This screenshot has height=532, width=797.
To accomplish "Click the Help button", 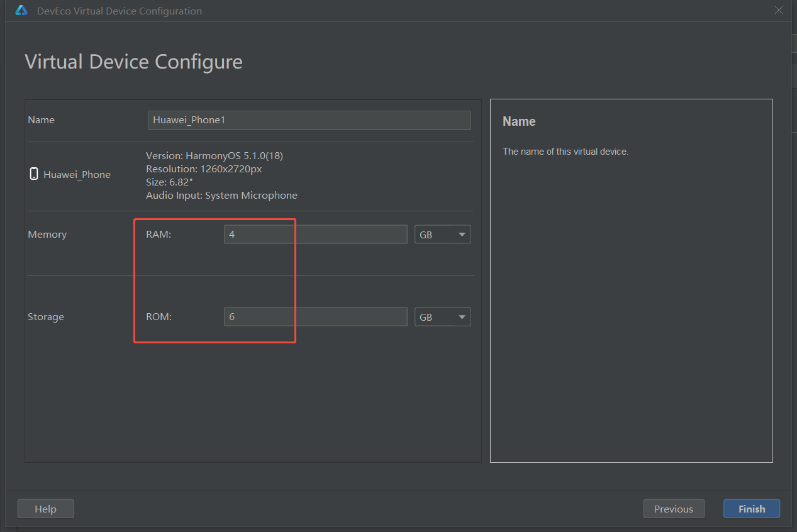I will click(x=45, y=509).
